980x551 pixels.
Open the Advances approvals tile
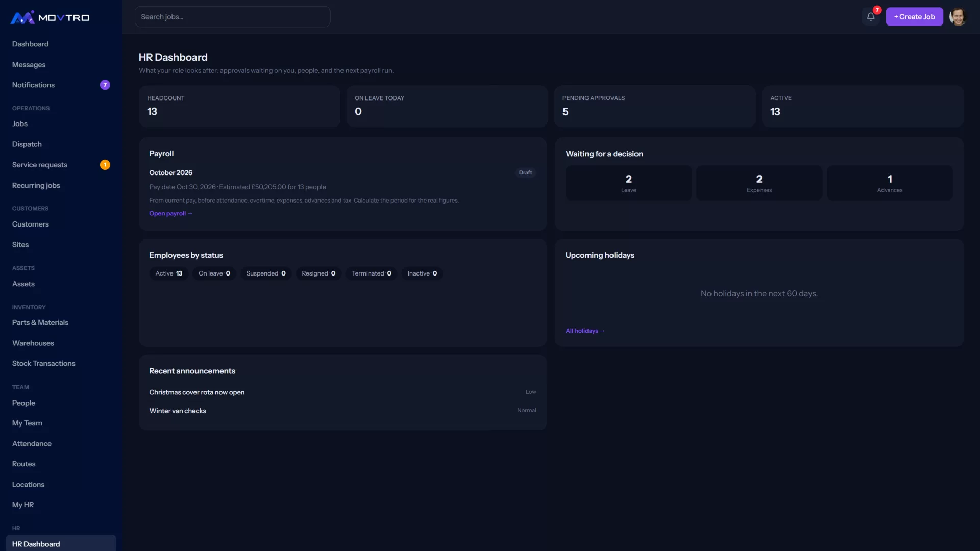890,183
